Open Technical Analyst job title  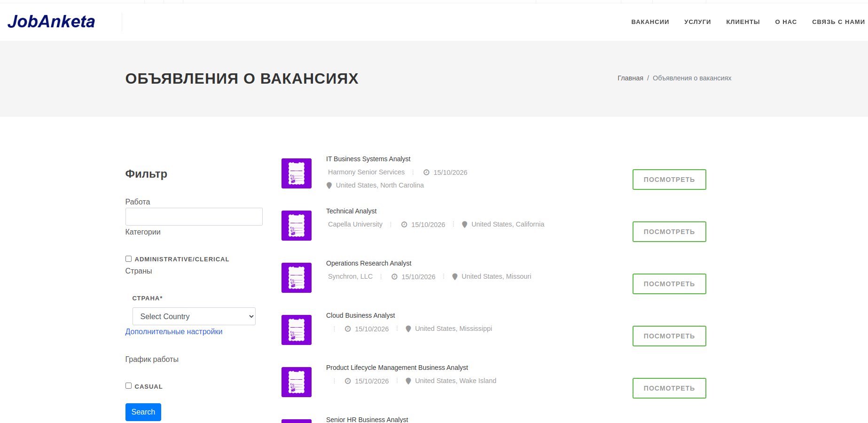tap(351, 211)
